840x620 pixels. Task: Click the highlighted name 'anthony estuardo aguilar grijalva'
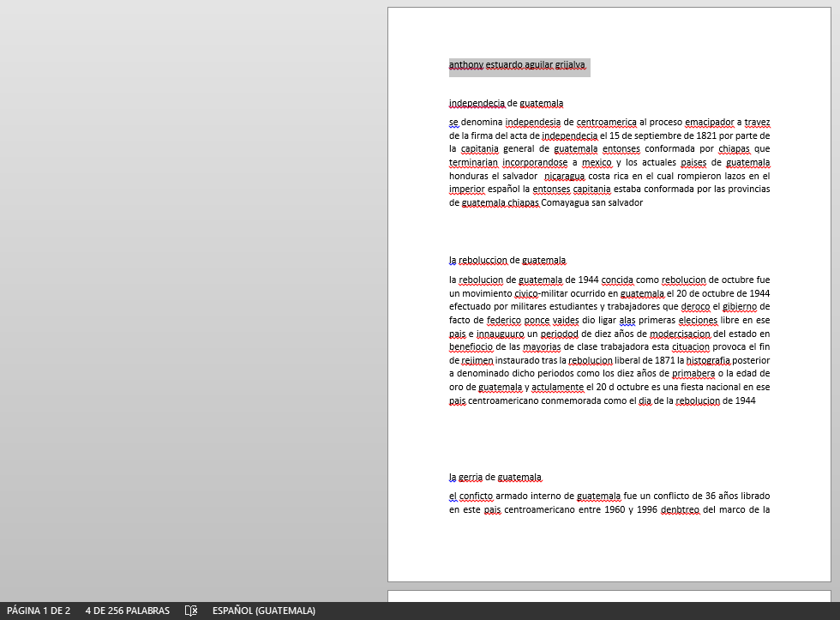[x=517, y=65]
